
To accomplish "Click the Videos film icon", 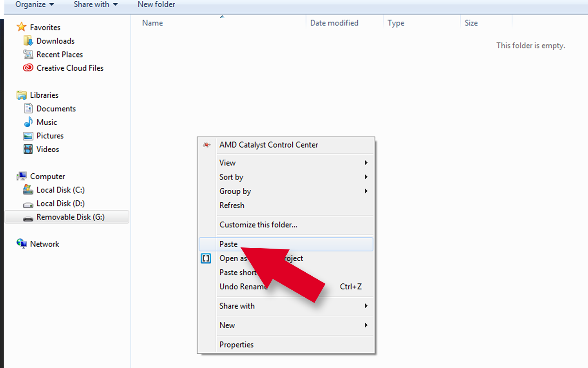I will [x=28, y=149].
